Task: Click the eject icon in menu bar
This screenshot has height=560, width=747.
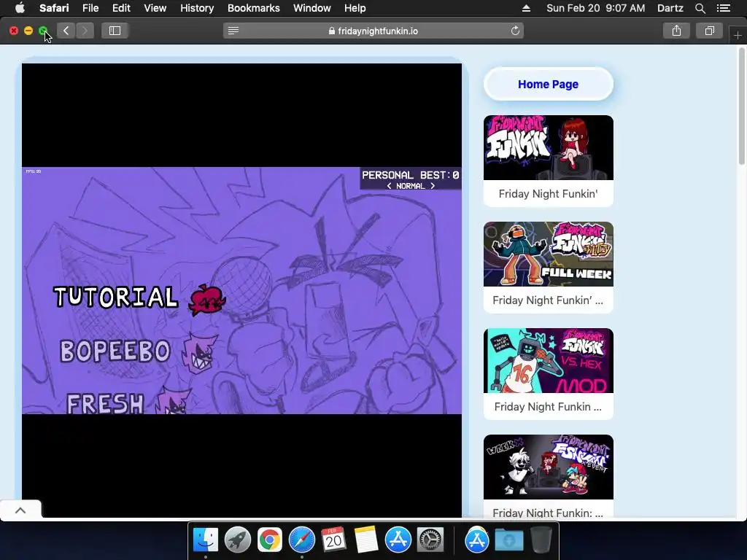Action: [x=526, y=8]
